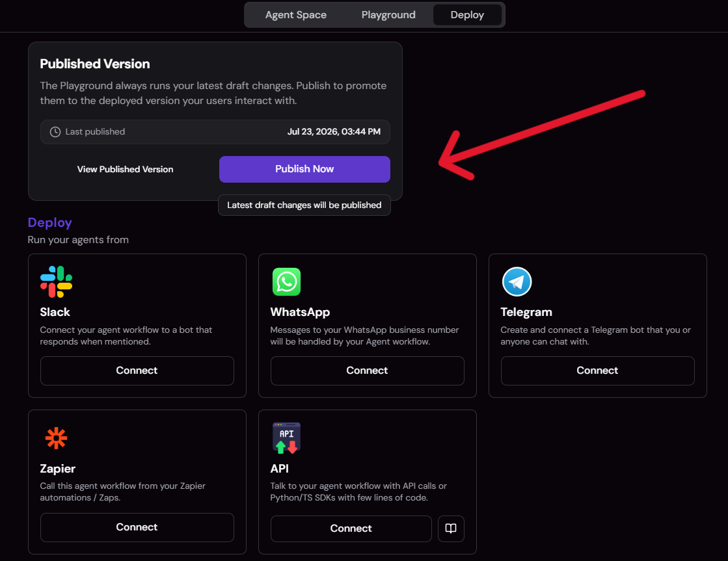
Task: Click the Playground draft changes description paragraph
Action: tap(213, 93)
